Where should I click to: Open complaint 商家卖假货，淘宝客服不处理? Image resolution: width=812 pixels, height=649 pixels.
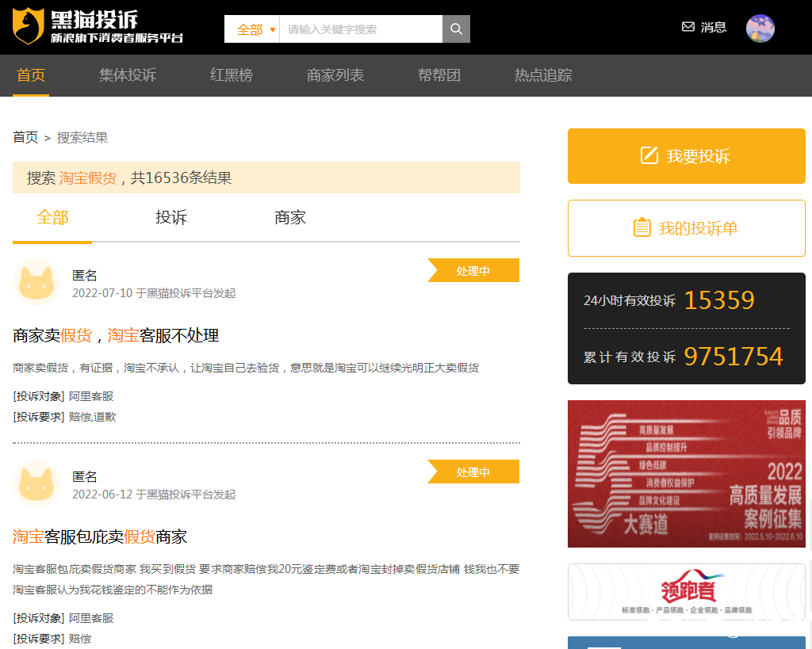[x=116, y=335]
